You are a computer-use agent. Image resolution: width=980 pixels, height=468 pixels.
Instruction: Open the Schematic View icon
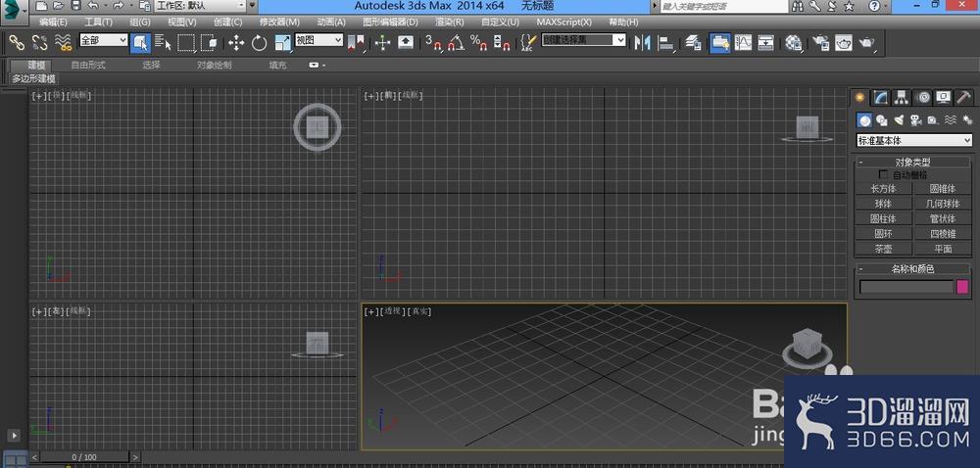click(x=766, y=42)
